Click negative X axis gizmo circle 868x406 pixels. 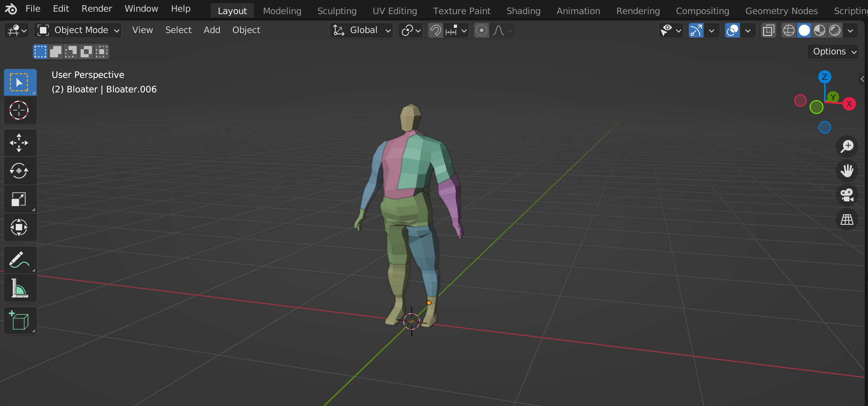tap(800, 100)
